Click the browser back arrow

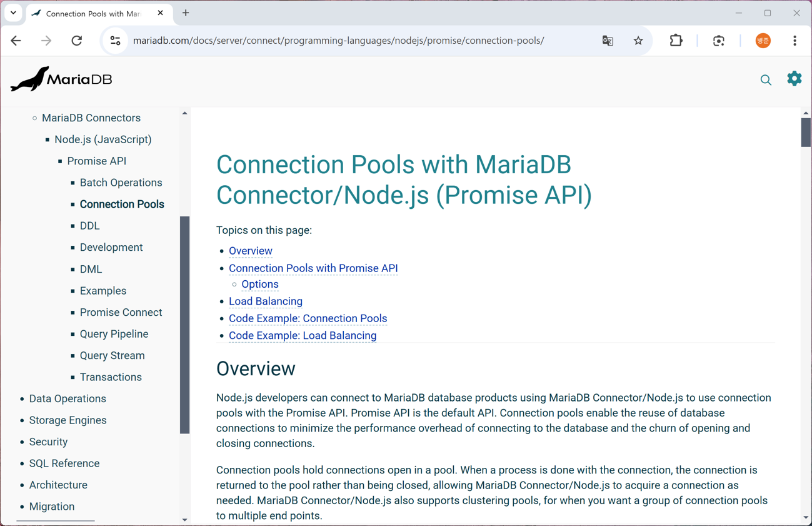[16, 41]
